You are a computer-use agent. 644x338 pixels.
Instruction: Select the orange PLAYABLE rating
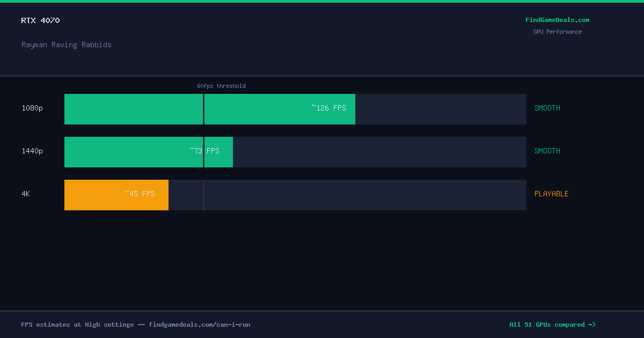tap(552, 194)
